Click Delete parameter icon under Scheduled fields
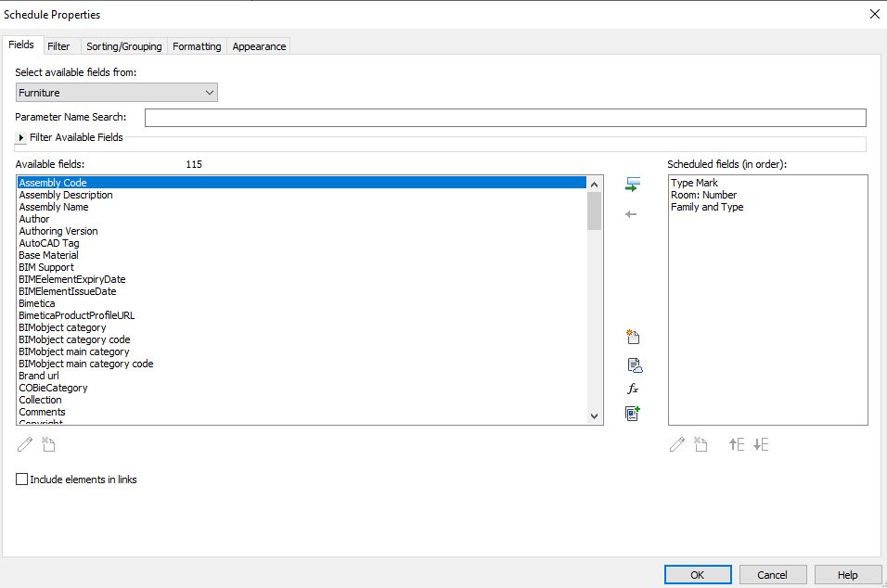Screen dimensions: 887x588 click(x=701, y=444)
